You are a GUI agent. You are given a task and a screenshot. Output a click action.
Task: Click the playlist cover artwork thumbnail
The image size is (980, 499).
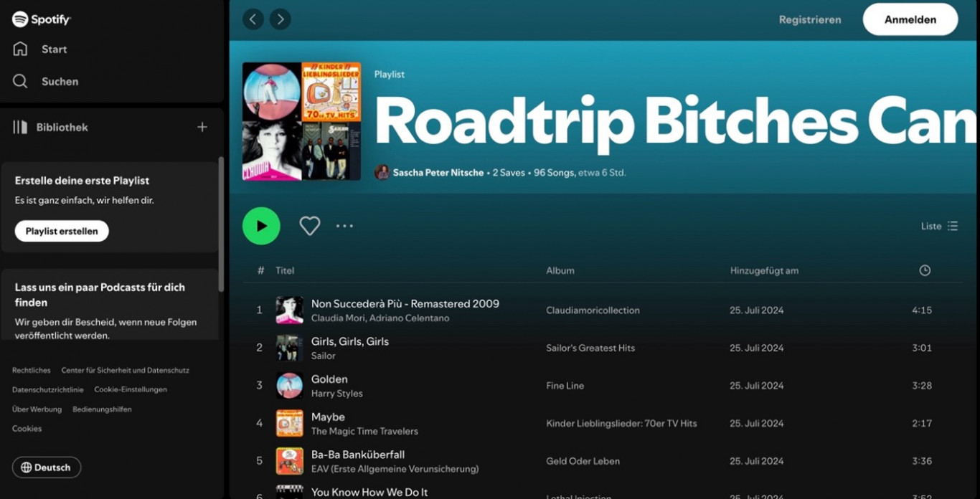[301, 120]
